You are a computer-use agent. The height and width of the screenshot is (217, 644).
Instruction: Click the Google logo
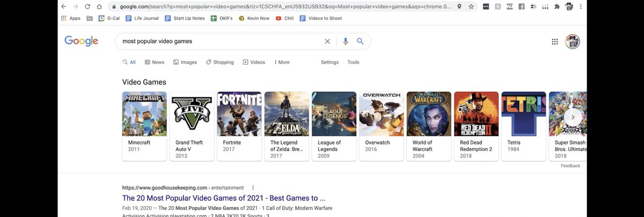tap(81, 41)
